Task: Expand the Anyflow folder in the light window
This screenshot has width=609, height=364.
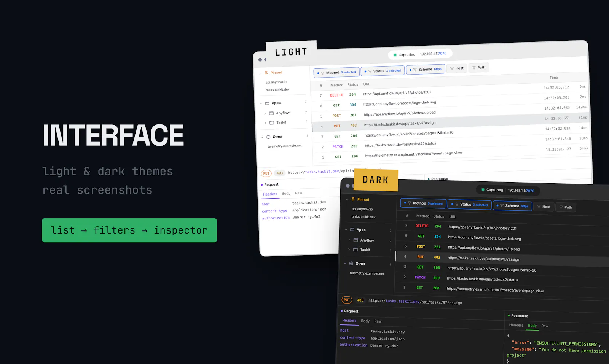Action: (265, 114)
